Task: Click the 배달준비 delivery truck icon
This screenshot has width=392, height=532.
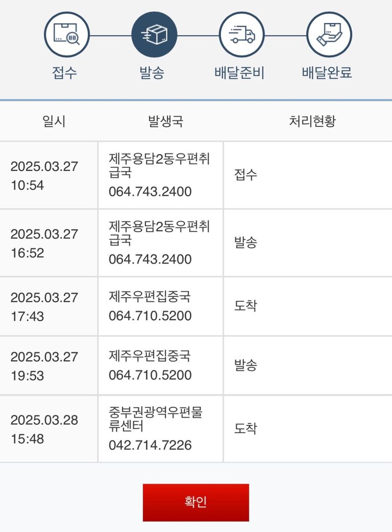Action: pos(242,35)
